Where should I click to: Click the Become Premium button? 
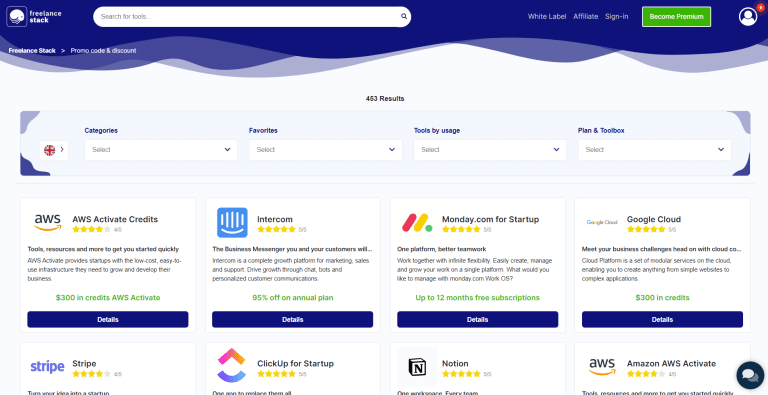click(x=676, y=17)
